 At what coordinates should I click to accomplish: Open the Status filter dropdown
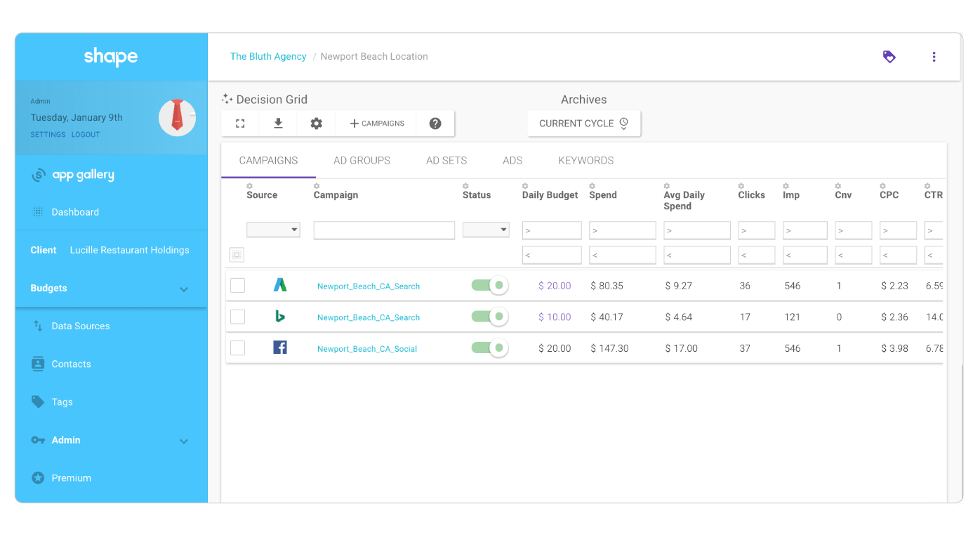click(x=486, y=230)
